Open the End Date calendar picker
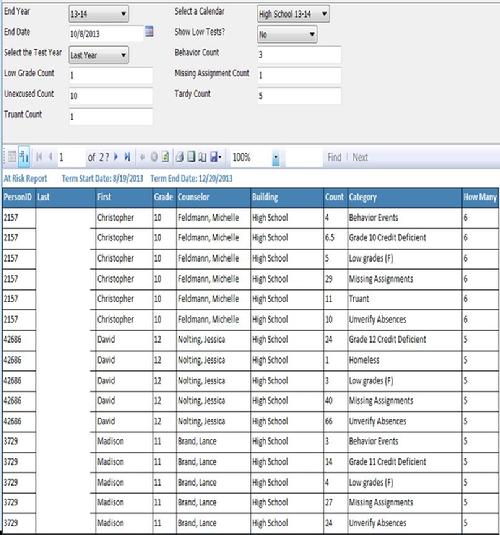Viewport: 500px width, 535px height. [149, 32]
